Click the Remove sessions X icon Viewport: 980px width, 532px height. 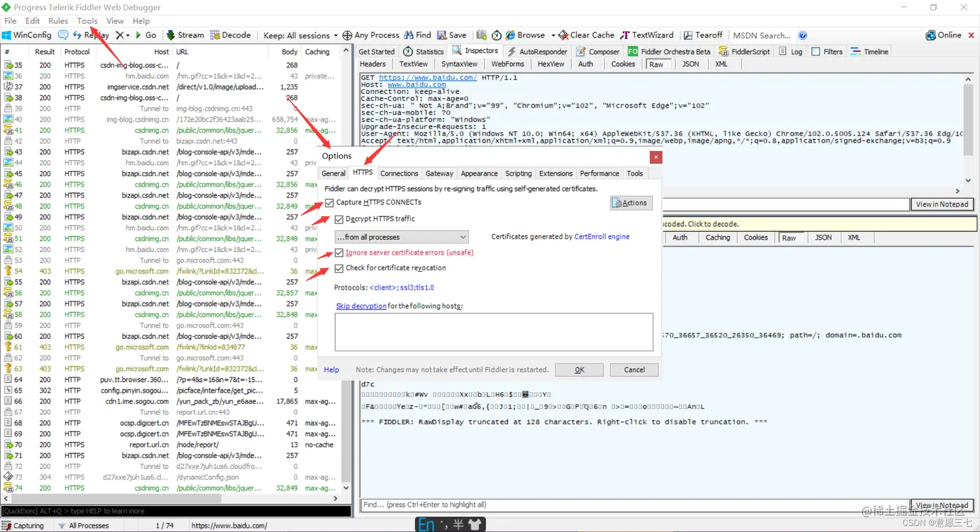(119, 35)
